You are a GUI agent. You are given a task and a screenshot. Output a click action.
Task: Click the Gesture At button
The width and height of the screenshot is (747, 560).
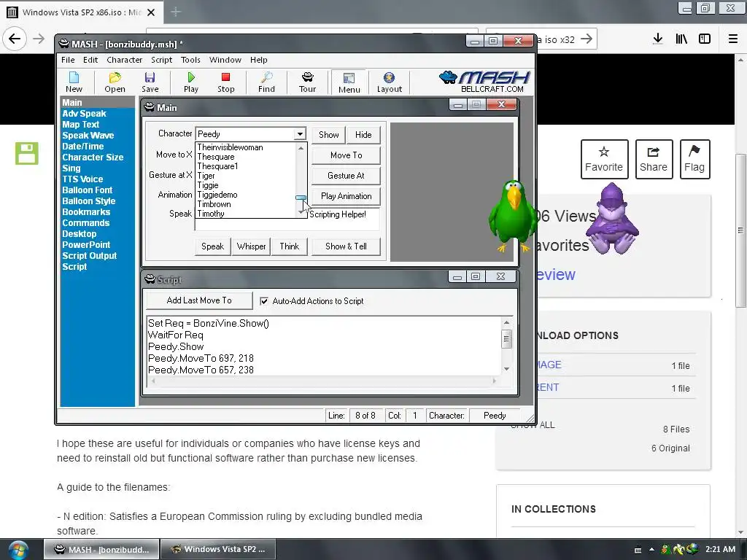[346, 176]
